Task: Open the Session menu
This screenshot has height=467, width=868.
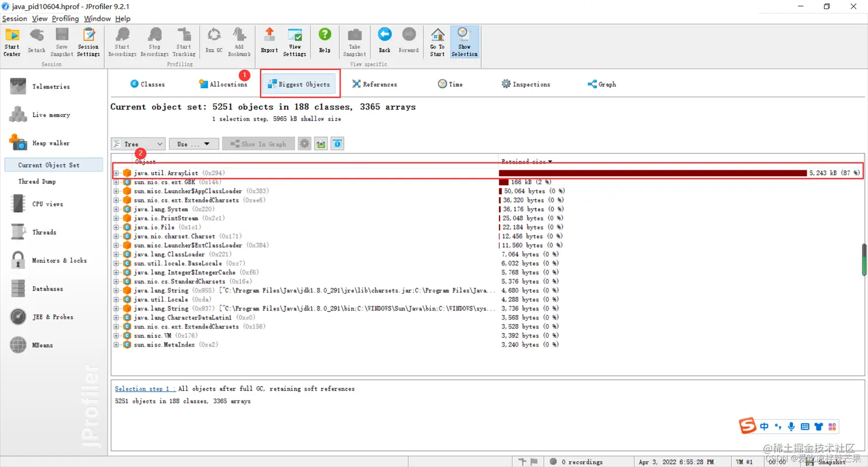Action: pos(14,18)
